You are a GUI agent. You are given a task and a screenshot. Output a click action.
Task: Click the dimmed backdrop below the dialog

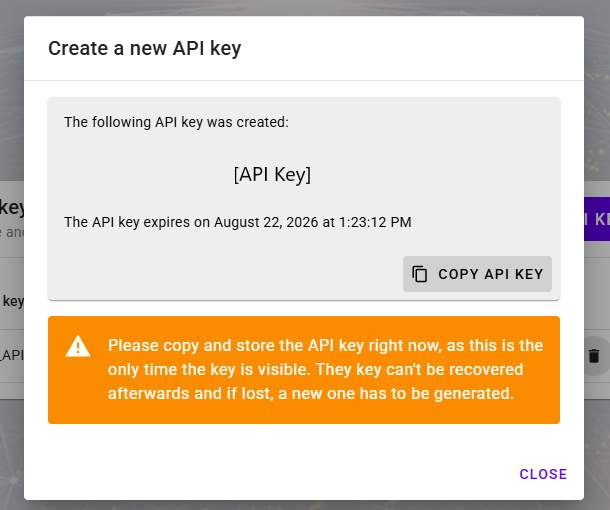tap(300, 505)
